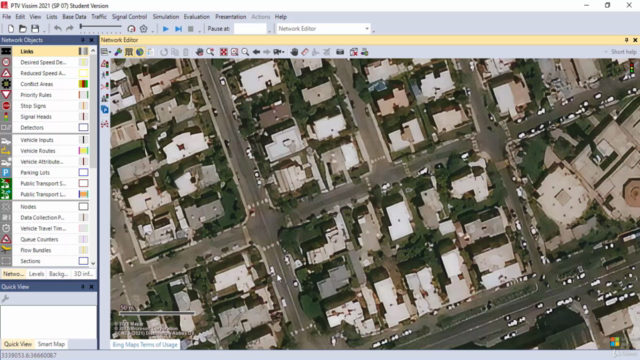The image size is (640, 360).
Task: Toggle Detectors visibility box
Action: tap(83, 127)
